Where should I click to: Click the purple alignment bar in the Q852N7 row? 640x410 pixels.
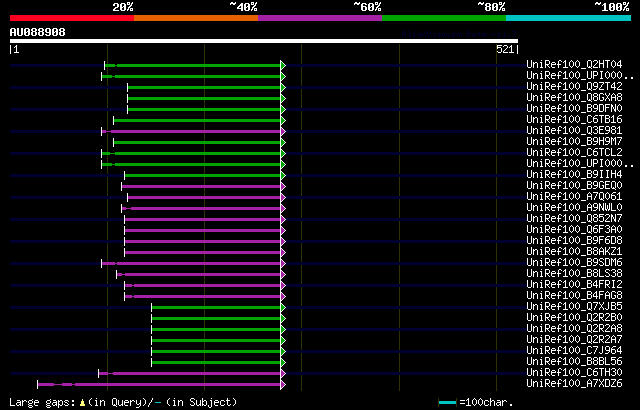point(203,219)
